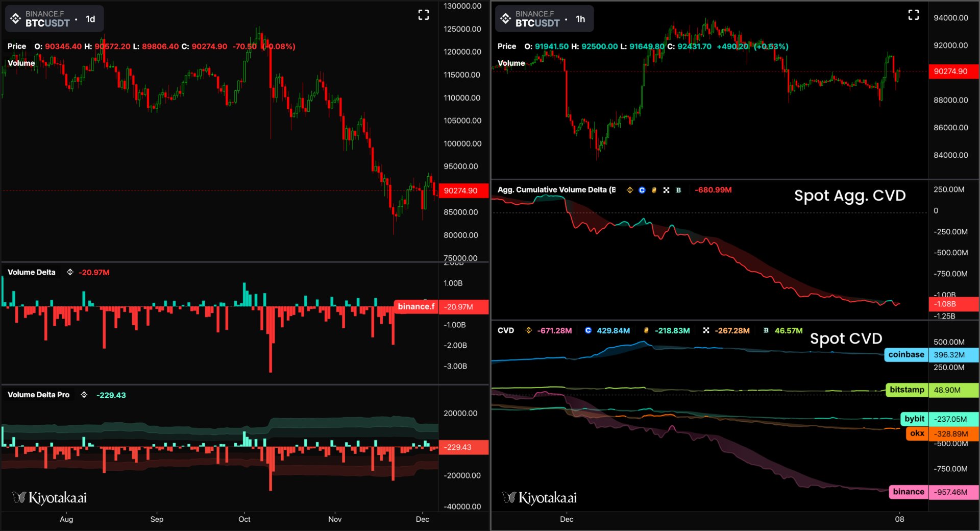Viewport: 980px width, 531px height.
Task: Maximize the daily BTCUSDT chart panel
Action: pos(424,15)
